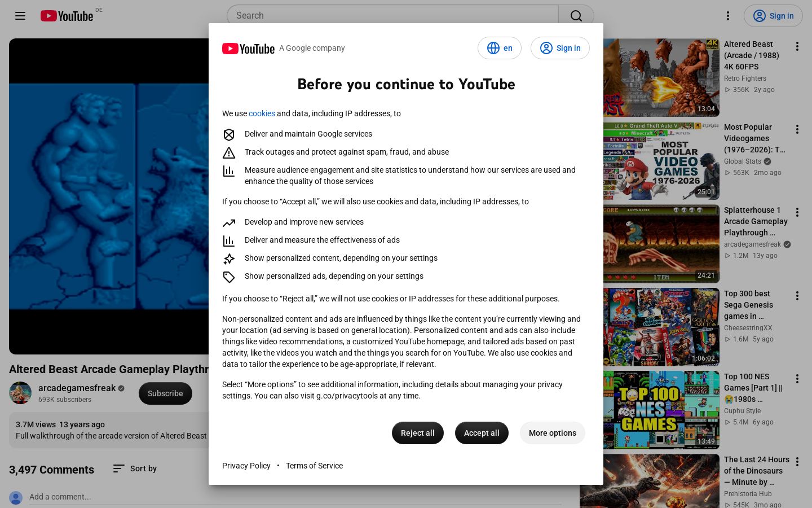The width and height of the screenshot is (812, 508).
Task: Click the Accept all button
Action: click(482, 433)
